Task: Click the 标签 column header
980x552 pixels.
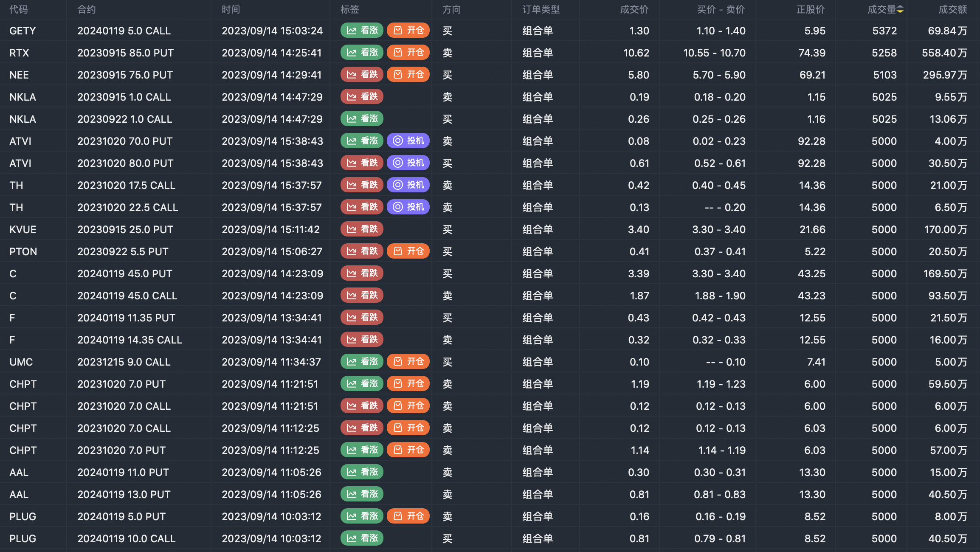Action: (349, 9)
